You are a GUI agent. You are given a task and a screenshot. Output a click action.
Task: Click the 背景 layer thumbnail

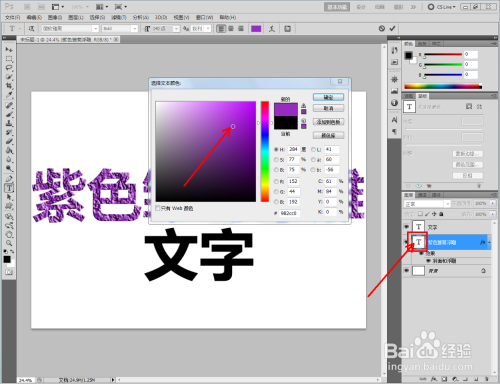coord(418,271)
